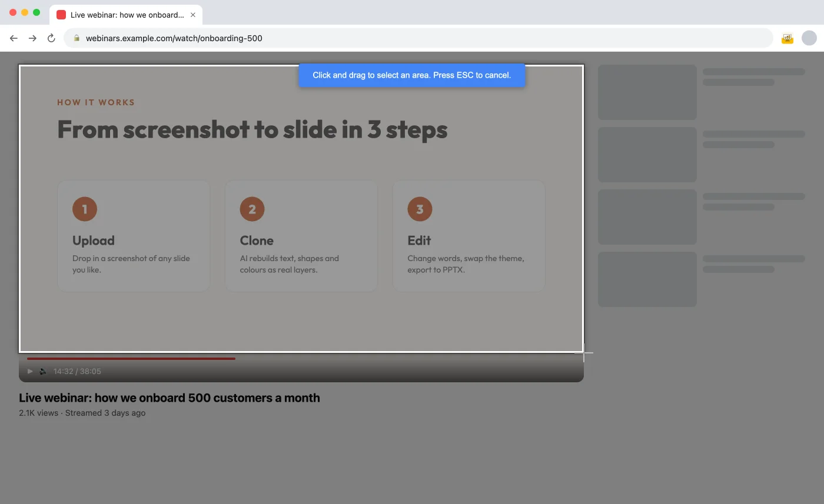Click the 'Edit' step heading

pyautogui.click(x=419, y=241)
